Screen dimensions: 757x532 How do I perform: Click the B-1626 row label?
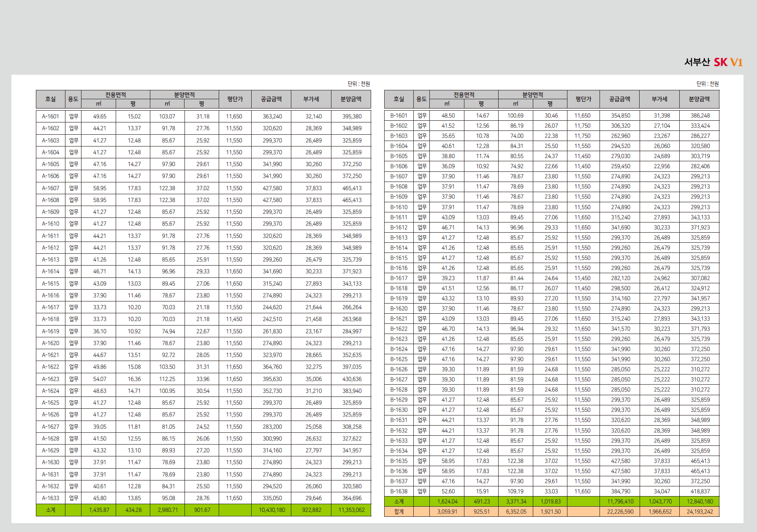click(x=399, y=369)
